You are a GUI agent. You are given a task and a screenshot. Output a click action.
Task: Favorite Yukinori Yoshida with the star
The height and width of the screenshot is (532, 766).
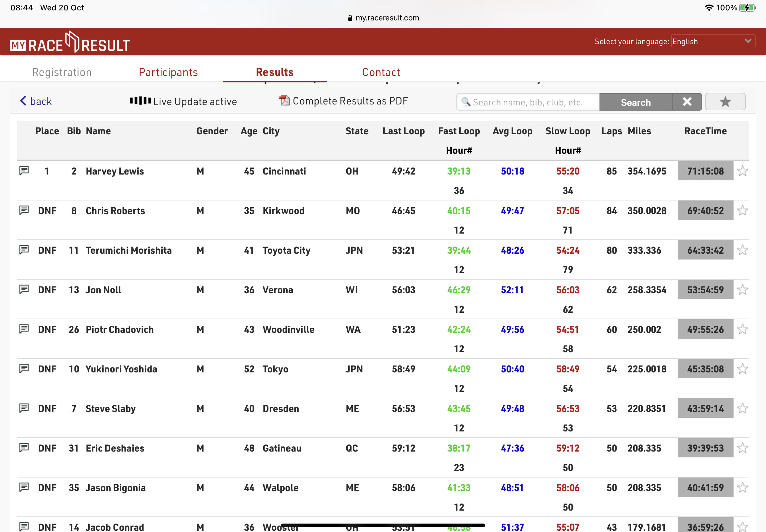pos(742,369)
